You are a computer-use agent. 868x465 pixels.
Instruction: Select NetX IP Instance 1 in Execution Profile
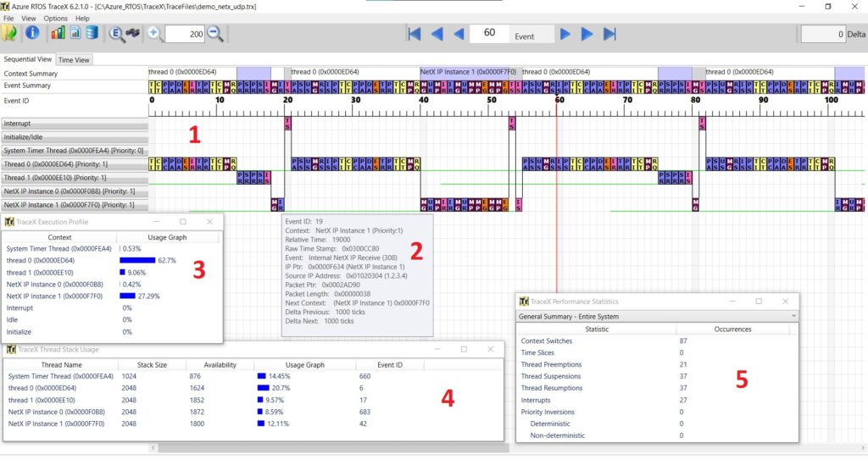point(113,296)
